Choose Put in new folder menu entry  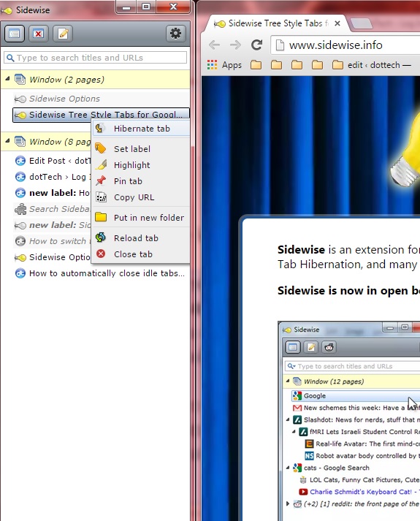coord(141,218)
